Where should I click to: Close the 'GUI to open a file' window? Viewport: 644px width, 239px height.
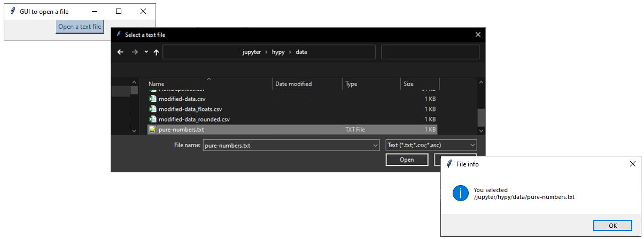pos(143,11)
